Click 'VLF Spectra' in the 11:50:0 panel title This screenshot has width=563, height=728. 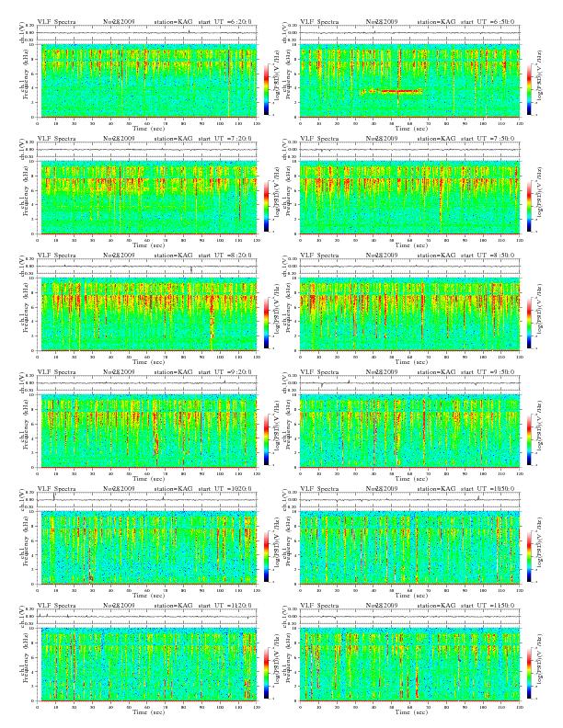click(319, 606)
